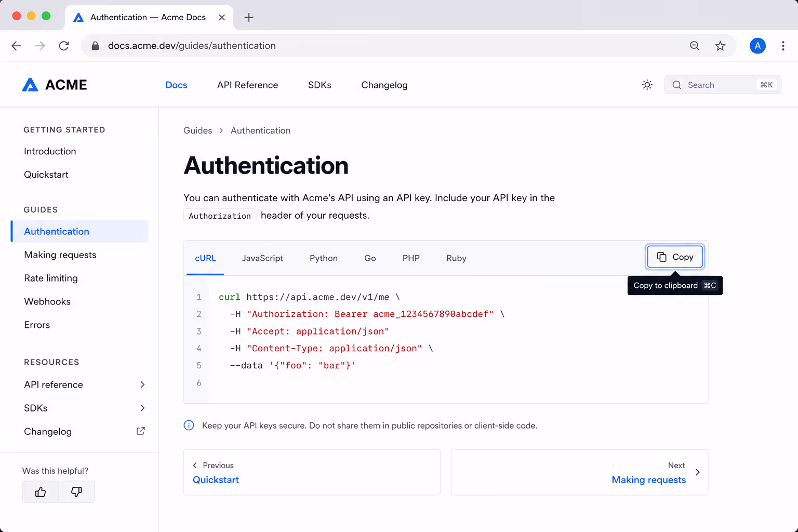Click the curl command on line 1

point(309,297)
